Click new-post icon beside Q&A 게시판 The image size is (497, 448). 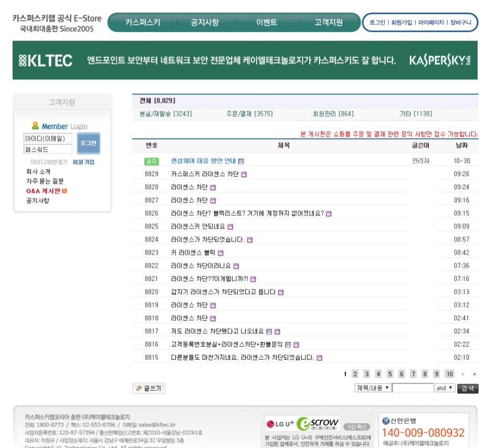65,191
